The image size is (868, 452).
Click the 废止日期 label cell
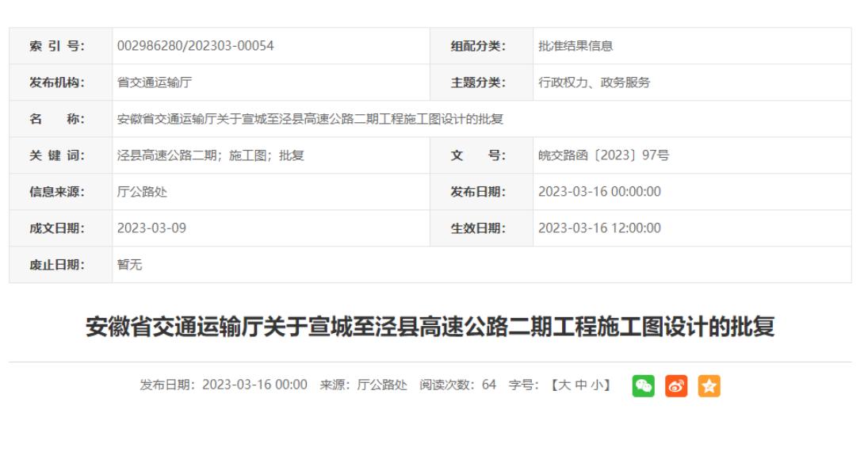click(61, 265)
